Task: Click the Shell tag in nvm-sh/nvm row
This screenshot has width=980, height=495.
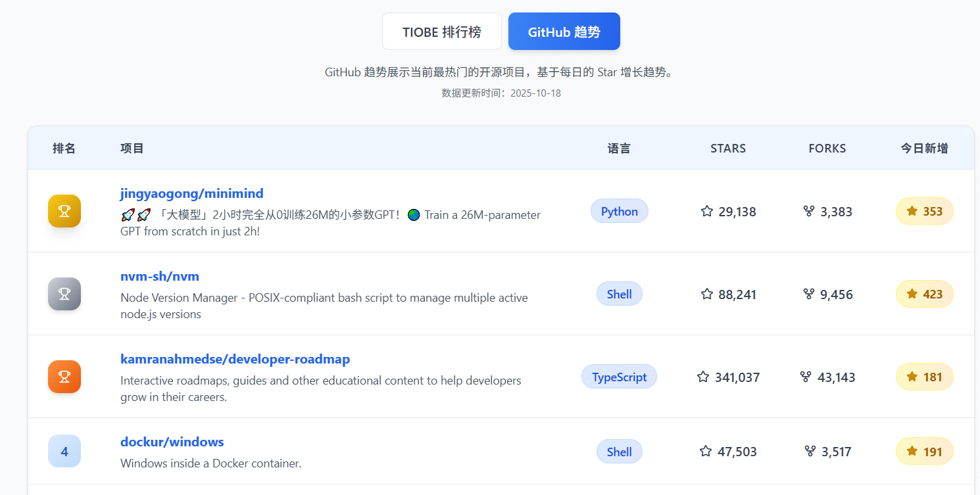Action: 620,294
